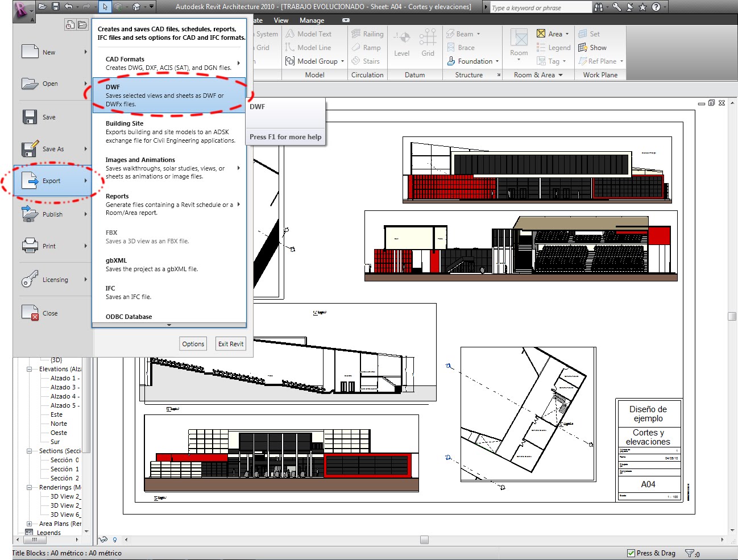Click the Undo arrow in quick access toolbar
The image size is (738, 560).
(69, 7)
